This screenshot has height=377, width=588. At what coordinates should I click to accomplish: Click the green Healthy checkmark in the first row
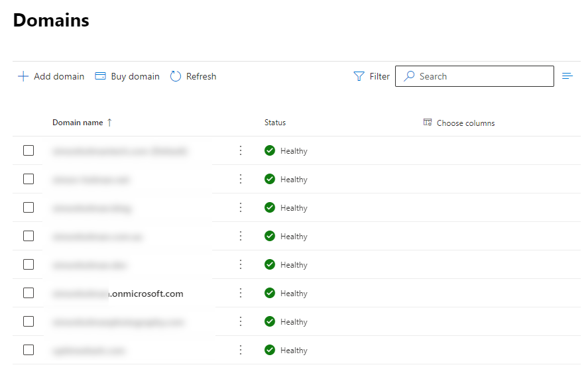270,150
